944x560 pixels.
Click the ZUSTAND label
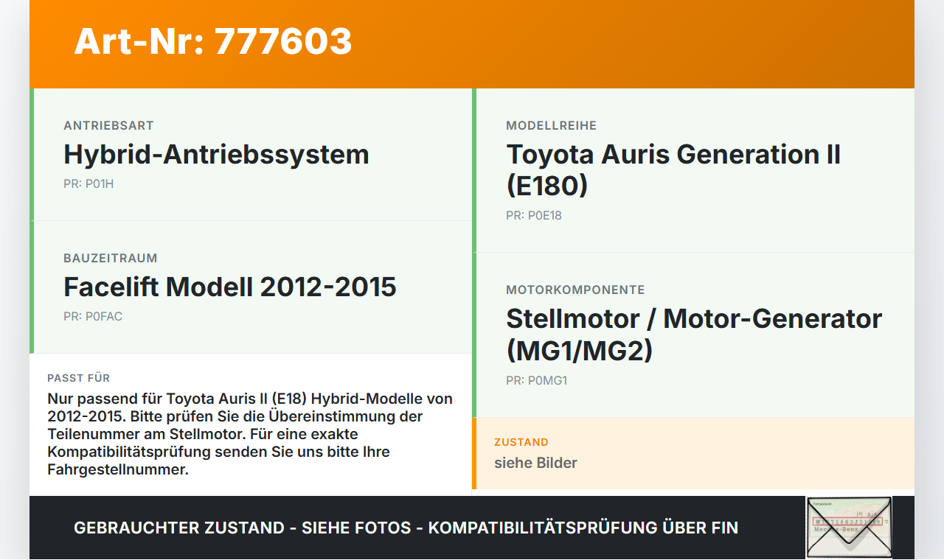[521, 442]
